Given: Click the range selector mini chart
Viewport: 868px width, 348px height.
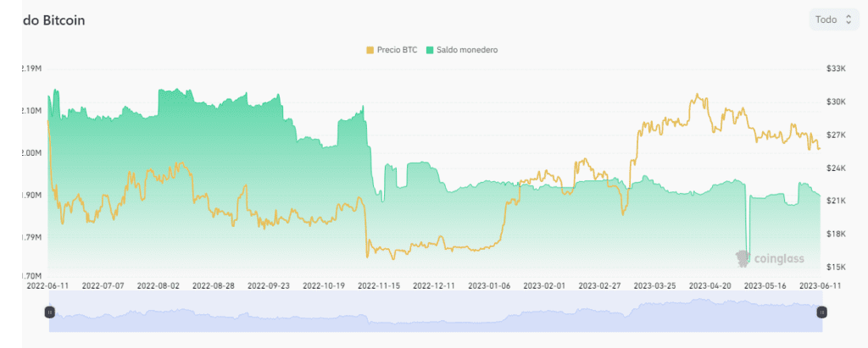Looking at the screenshot, I should pyautogui.click(x=436, y=312).
